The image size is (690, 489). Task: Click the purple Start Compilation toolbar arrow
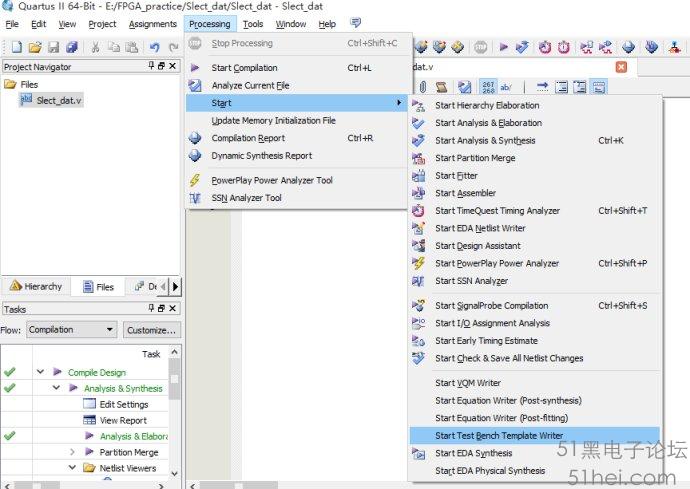point(504,47)
